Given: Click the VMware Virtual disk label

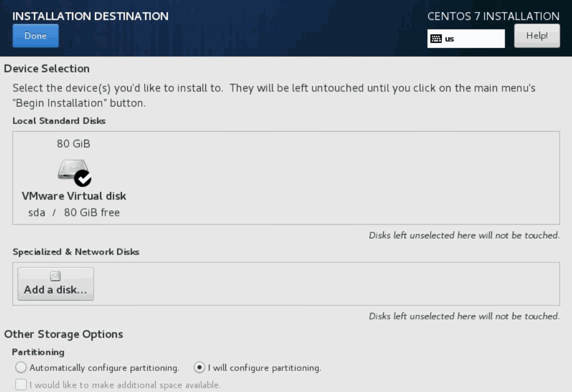Looking at the screenshot, I should (x=74, y=196).
